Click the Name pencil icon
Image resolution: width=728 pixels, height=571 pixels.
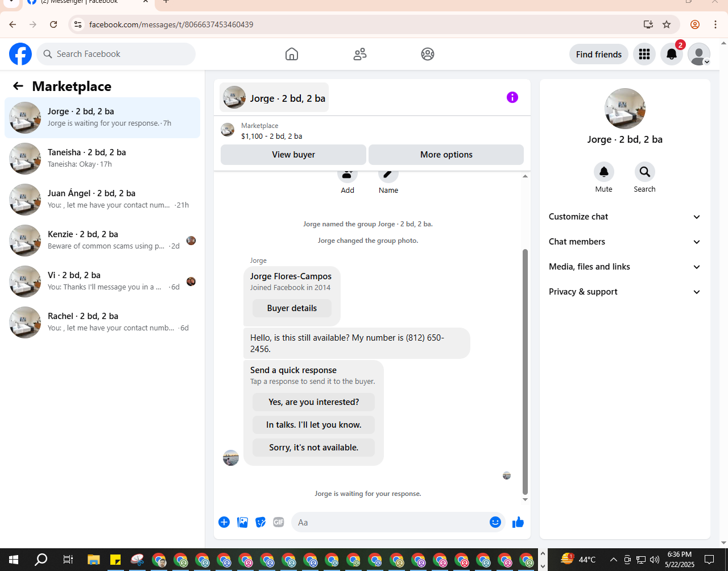(x=388, y=175)
